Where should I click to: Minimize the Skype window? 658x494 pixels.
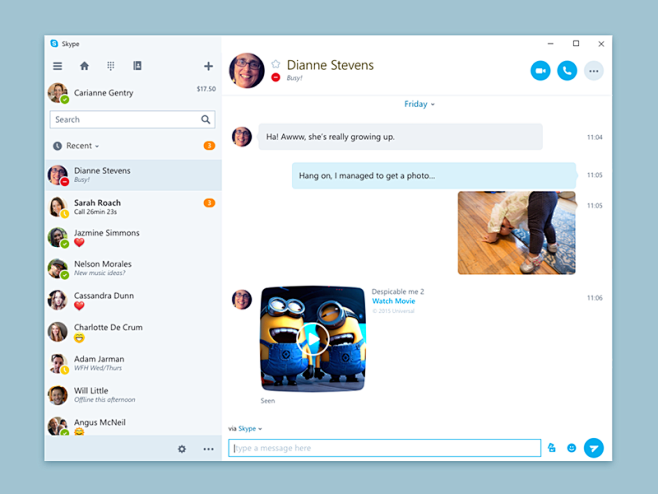click(551, 43)
